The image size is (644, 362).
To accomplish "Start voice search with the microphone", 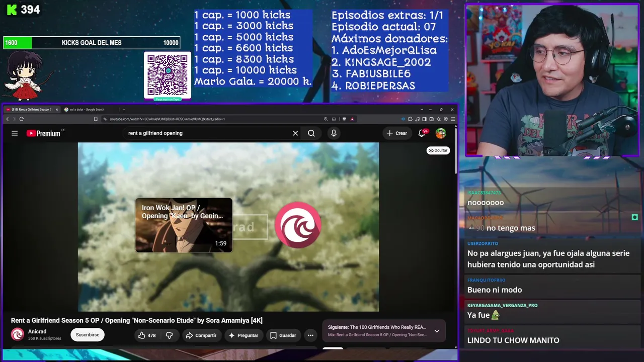I will pyautogui.click(x=334, y=133).
